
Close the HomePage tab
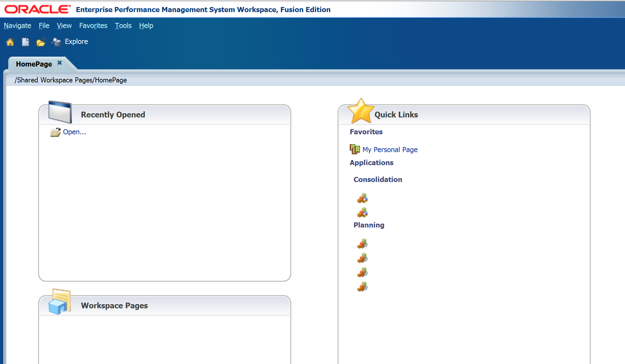tap(60, 63)
